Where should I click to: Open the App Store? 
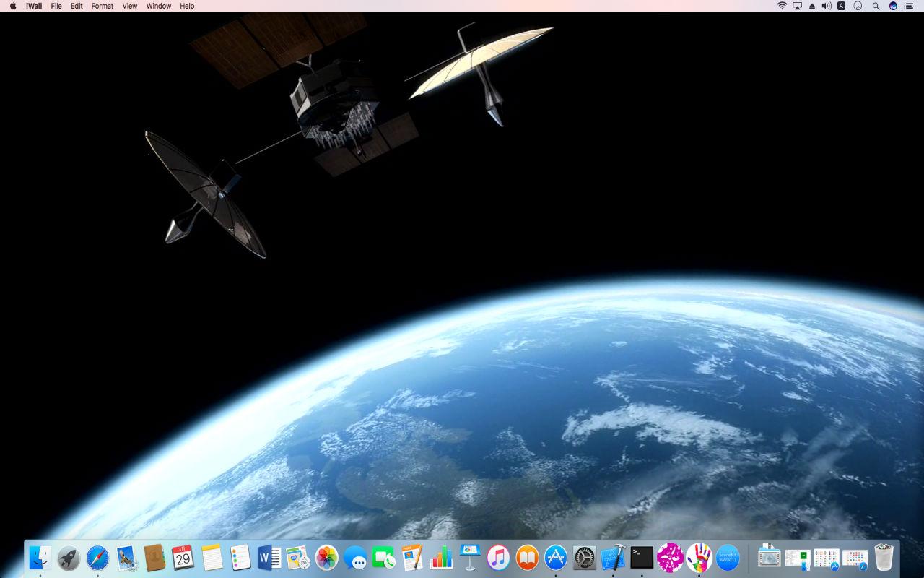[x=555, y=558]
